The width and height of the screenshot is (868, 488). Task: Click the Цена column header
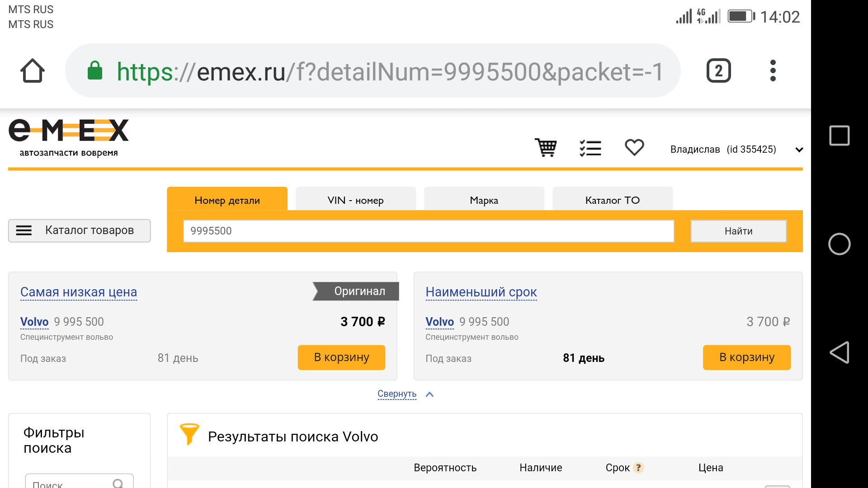pyautogui.click(x=711, y=468)
